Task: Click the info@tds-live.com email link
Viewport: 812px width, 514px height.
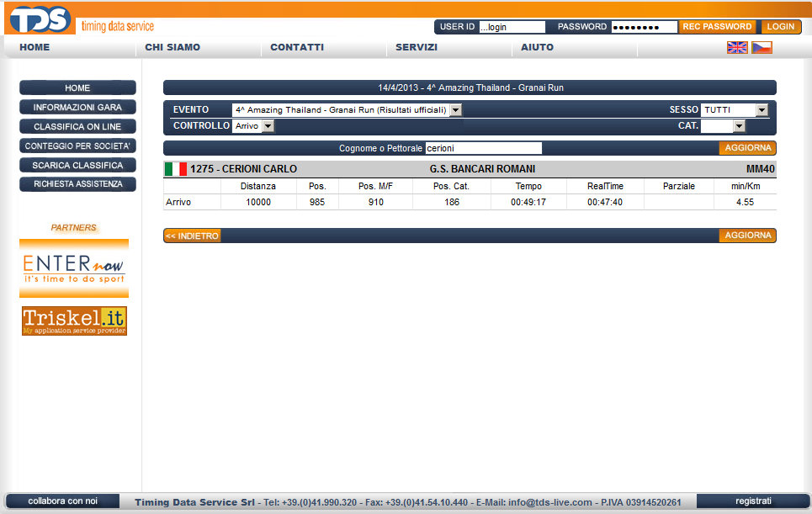Action: (550, 502)
